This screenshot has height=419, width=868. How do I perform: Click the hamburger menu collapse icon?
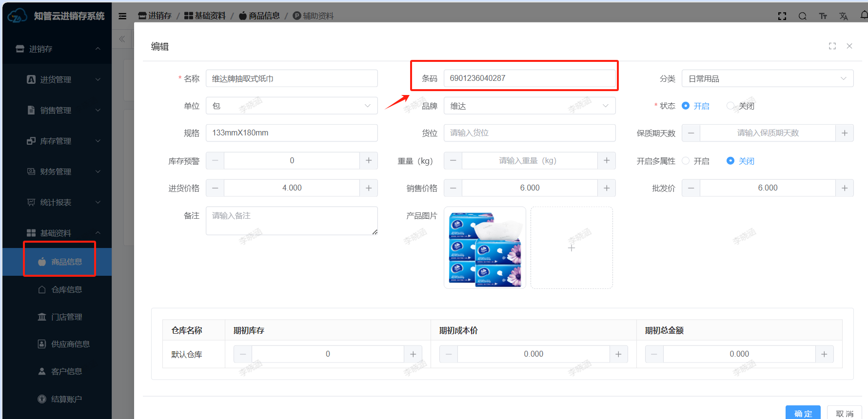[122, 16]
